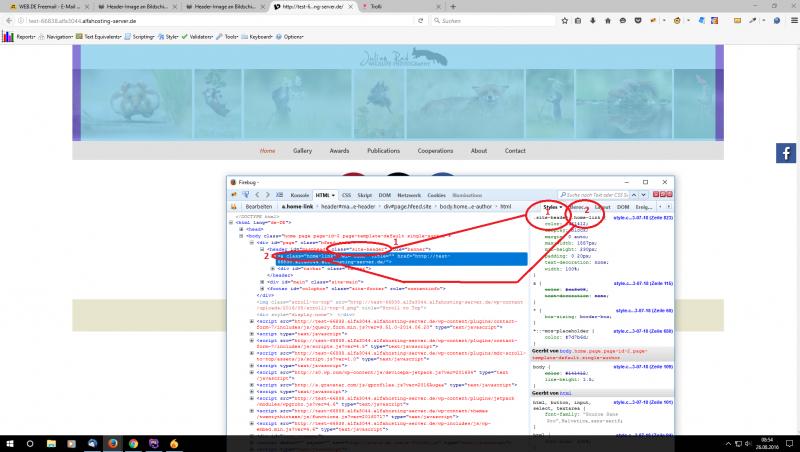Switch to the Netzwerk tab in Firebug
Screen dimensions: 800x452
[409, 194]
